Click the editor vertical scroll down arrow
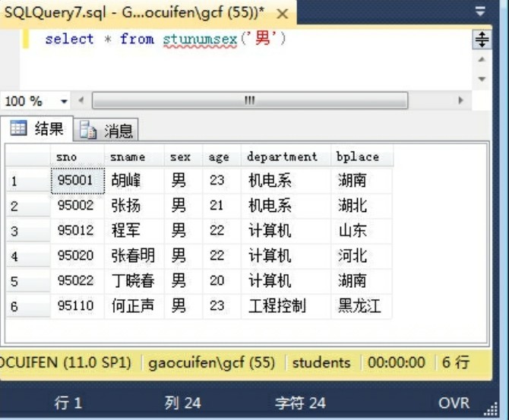The image size is (509, 420). [482, 79]
